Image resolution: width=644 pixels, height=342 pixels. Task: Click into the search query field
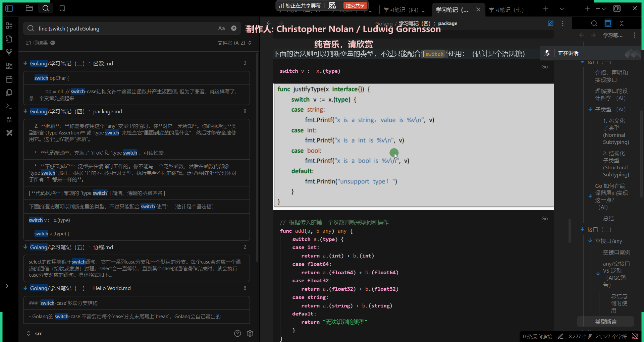tap(124, 28)
